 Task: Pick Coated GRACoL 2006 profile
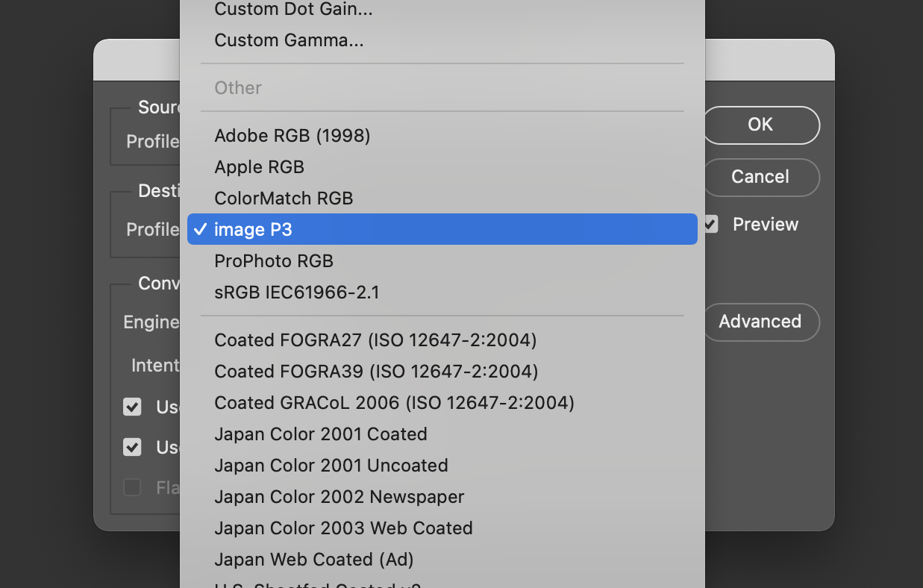pos(394,403)
